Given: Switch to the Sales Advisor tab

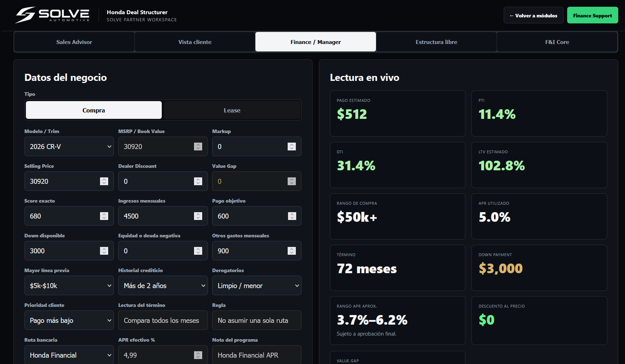Looking at the screenshot, I should (74, 42).
